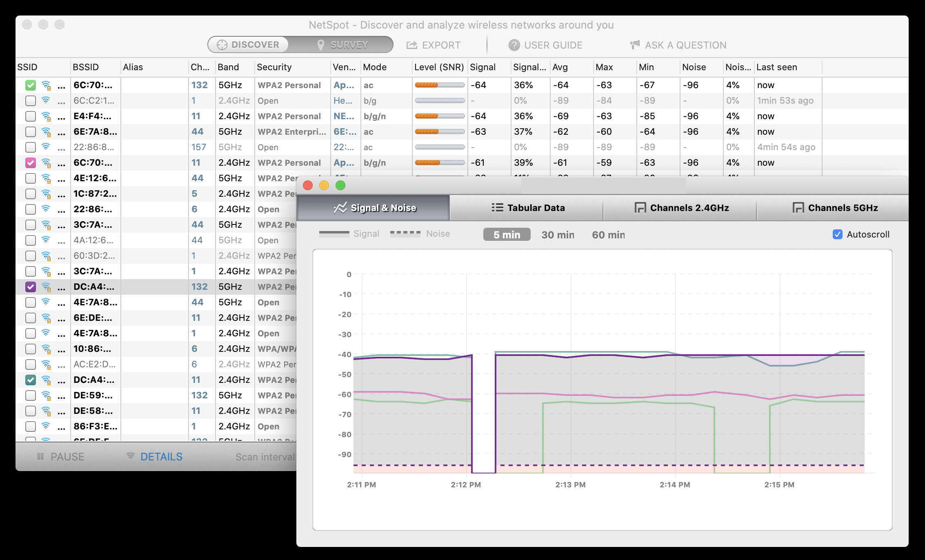Check the 6C:C2:1 network checkbox

click(31, 101)
